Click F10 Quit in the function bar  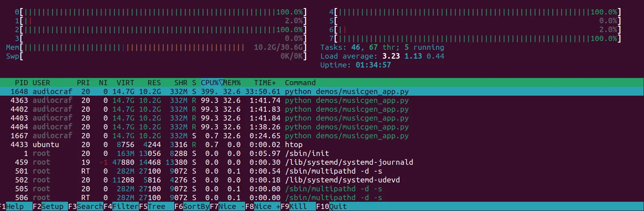pyautogui.click(x=331, y=207)
